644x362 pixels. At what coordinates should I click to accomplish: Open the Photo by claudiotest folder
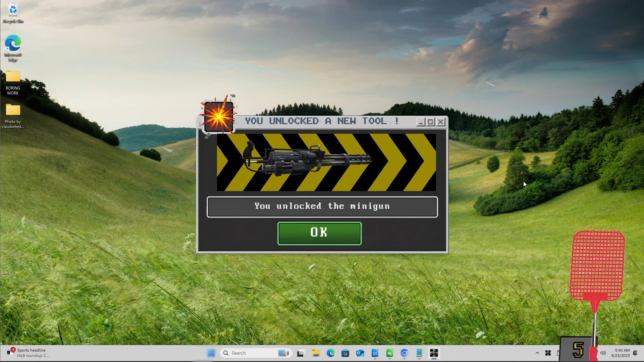pos(13,111)
